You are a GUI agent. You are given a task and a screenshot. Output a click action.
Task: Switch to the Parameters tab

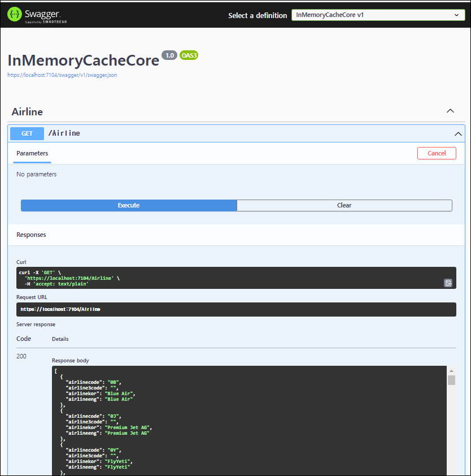(x=32, y=153)
